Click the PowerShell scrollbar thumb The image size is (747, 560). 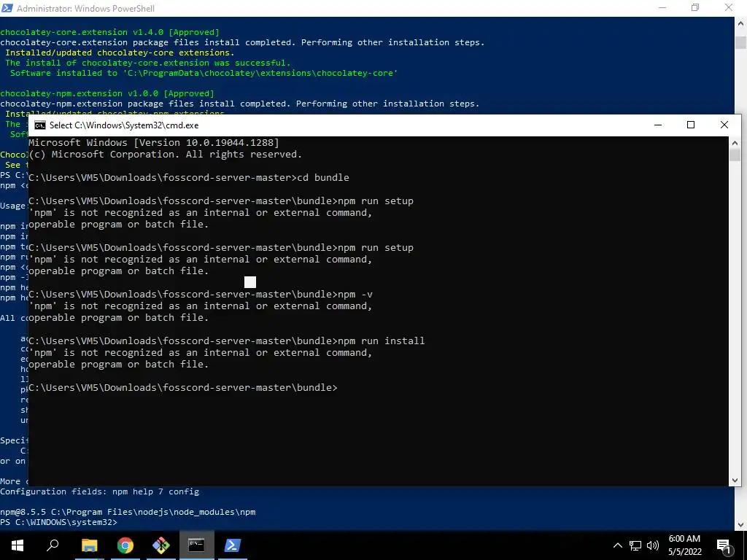click(x=741, y=42)
